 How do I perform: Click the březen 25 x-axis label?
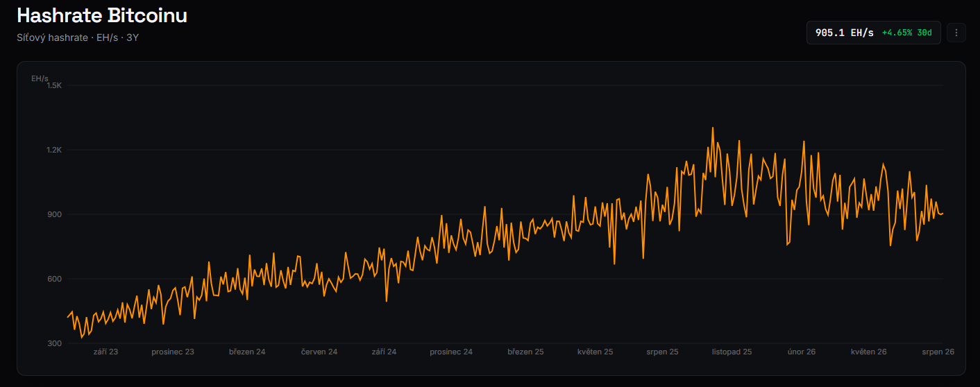pyautogui.click(x=525, y=352)
